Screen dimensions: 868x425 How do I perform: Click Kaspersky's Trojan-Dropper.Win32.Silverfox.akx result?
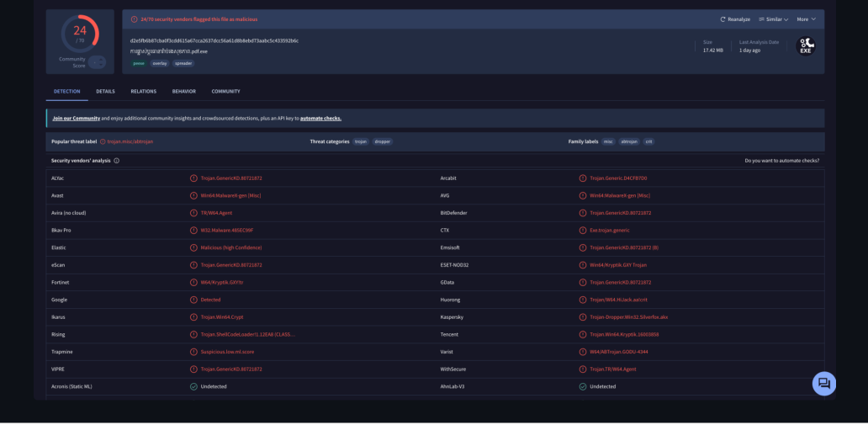(x=629, y=317)
